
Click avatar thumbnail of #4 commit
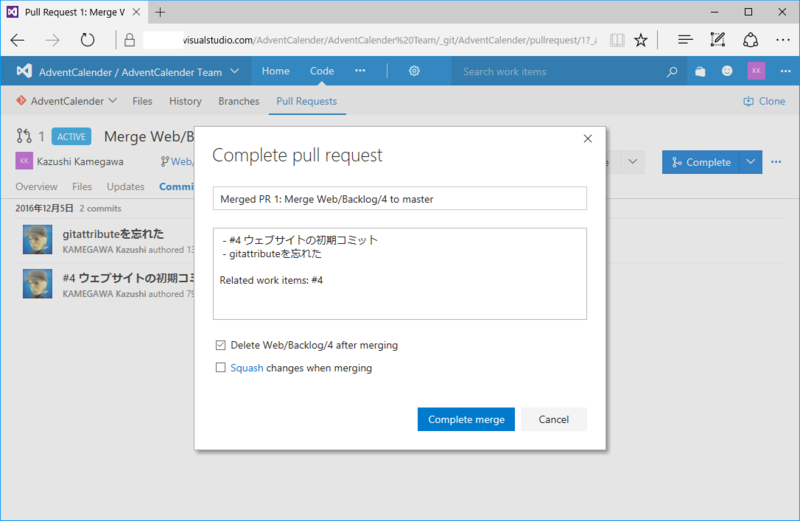point(37,284)
